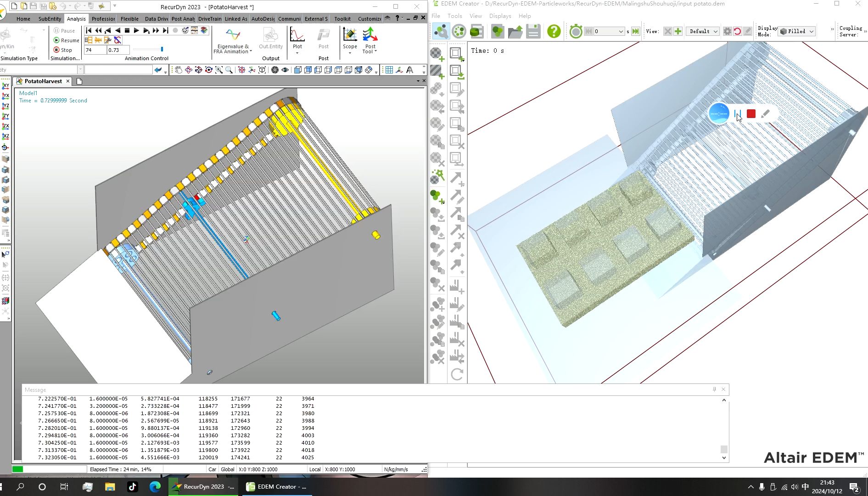Screen dimensions: 868x496
Task: Save the EDEM deck with the floppy icon
Action: (533, 31)
